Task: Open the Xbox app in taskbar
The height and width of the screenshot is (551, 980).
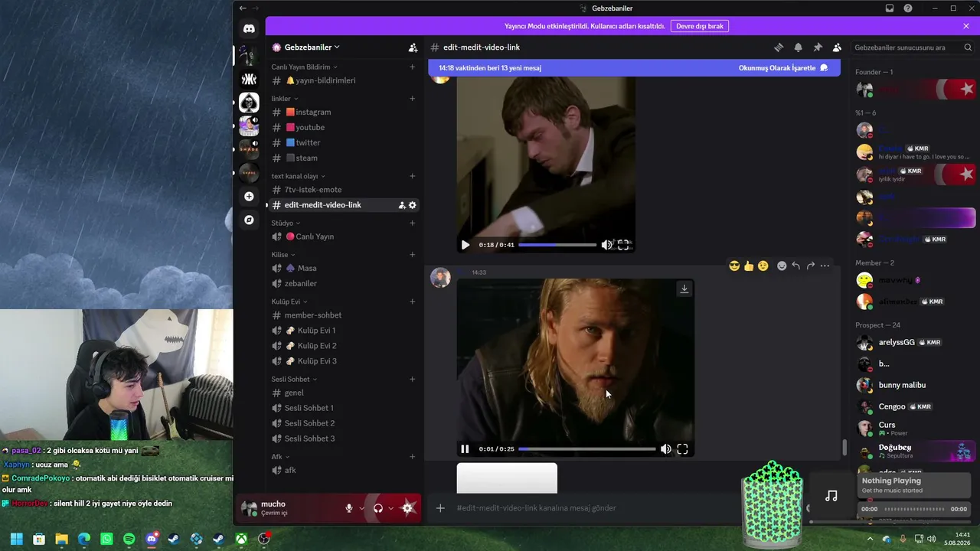Action: coord(241,539)
